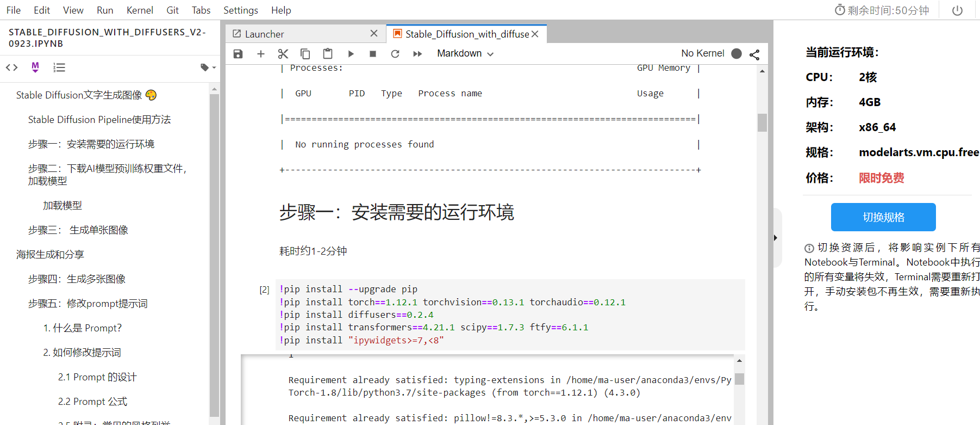Open the Help menu

coord(281,10)
